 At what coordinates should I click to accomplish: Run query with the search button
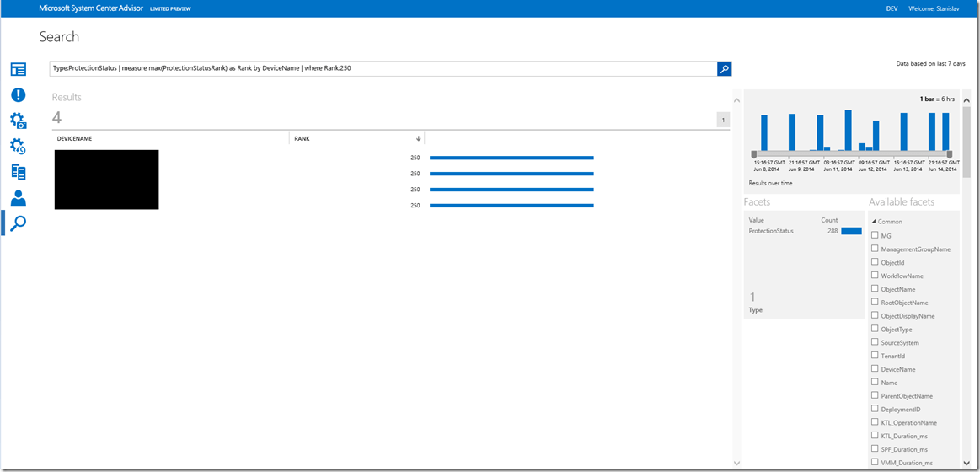point(724,69)
